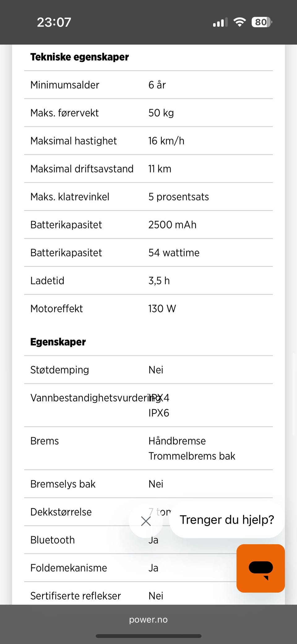
Task: Tap the 'Trenger du hjelp?' bubble
Action: coord(227,520)
